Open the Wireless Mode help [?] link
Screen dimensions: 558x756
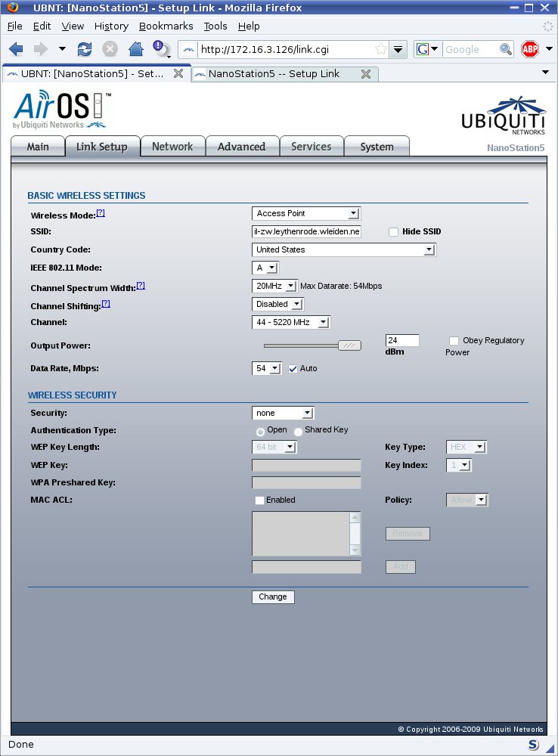click(101, 213)
